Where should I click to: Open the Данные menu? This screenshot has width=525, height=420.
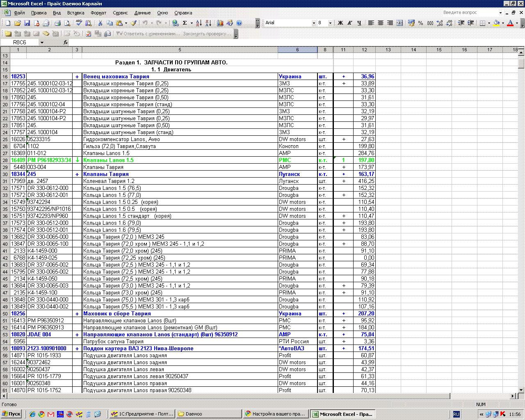click(142, 13)
